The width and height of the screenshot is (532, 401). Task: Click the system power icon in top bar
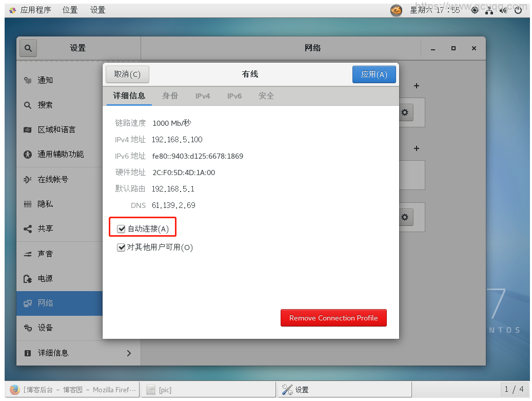point(518,10)
